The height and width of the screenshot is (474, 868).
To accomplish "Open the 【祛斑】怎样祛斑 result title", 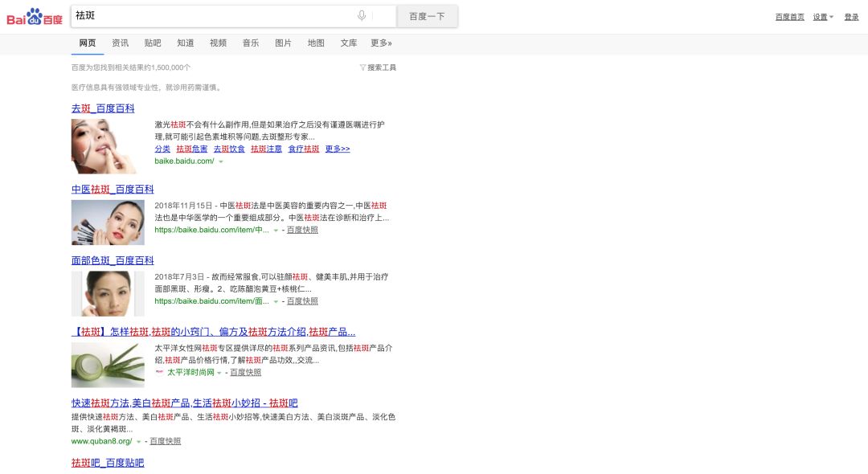I will [x=213, y=332].
